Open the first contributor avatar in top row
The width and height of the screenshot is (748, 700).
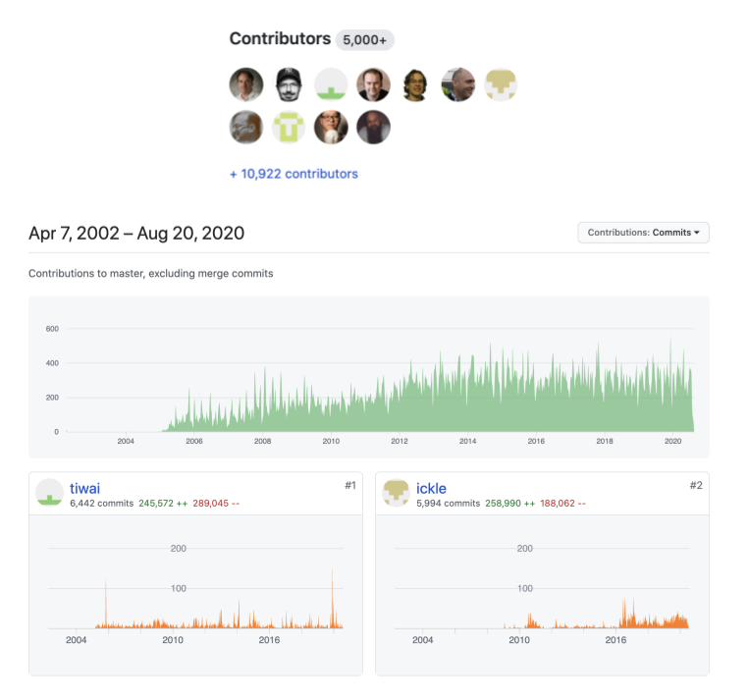click(x=246, y=84)
